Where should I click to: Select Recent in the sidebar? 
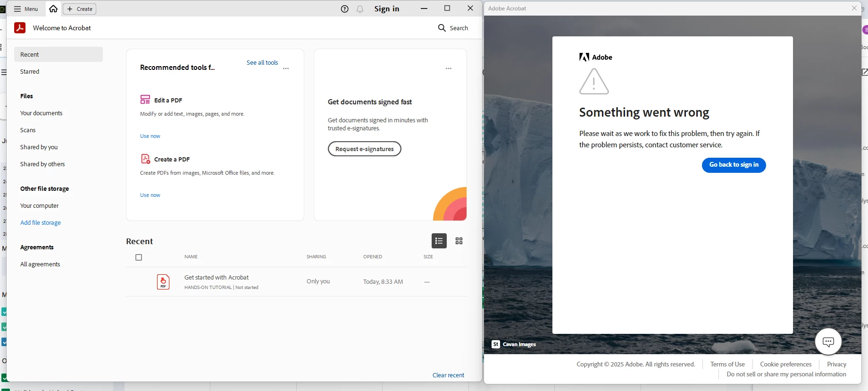58,54
